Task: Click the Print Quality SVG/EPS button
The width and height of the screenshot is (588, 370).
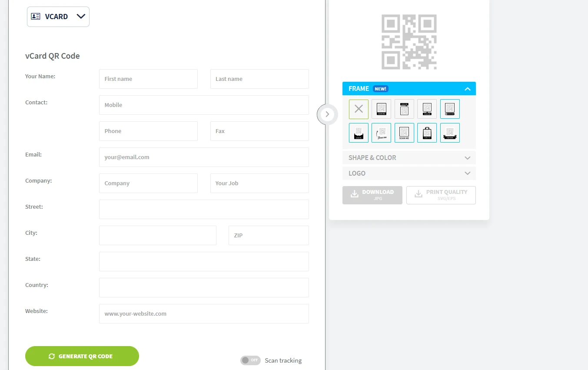Action: click(x=441, y=195)
